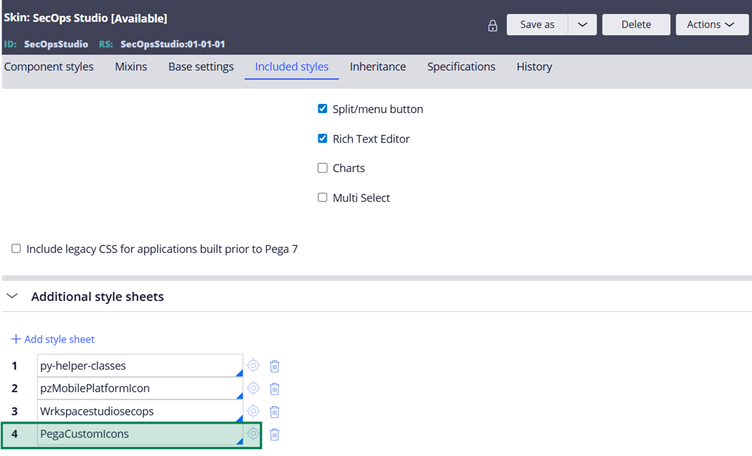This screenshot has height=456, width=752.
Task: Switch to the Component styles tab
Action: point(49,67)
